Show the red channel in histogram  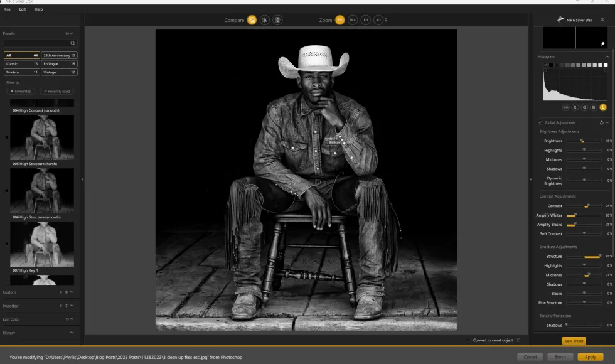(575, 107)
